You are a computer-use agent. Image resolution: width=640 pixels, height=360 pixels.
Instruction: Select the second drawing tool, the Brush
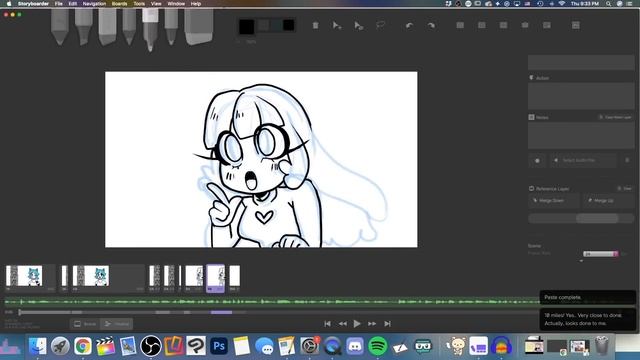point(84,26)
